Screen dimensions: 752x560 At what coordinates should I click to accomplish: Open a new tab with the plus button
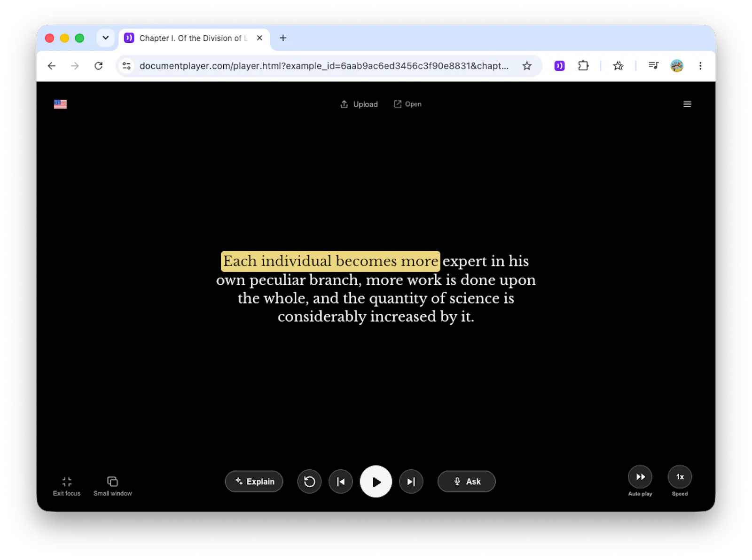(x=283, y=38)
